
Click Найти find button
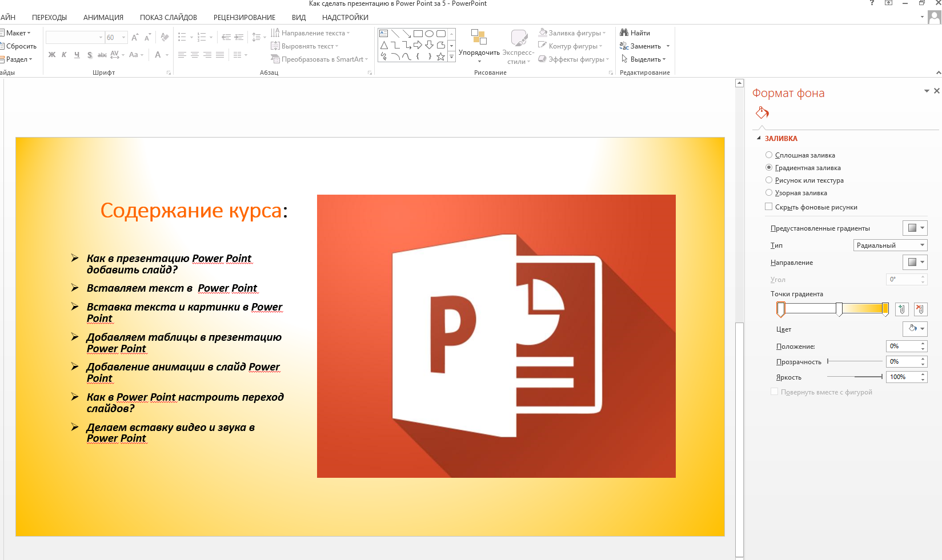pyautogui.click(x=635, y=33)
